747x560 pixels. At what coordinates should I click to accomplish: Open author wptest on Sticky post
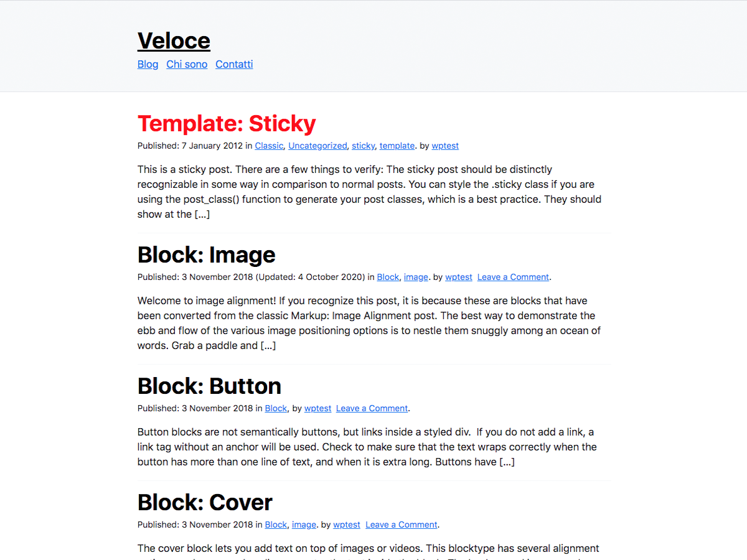point(445,146)
